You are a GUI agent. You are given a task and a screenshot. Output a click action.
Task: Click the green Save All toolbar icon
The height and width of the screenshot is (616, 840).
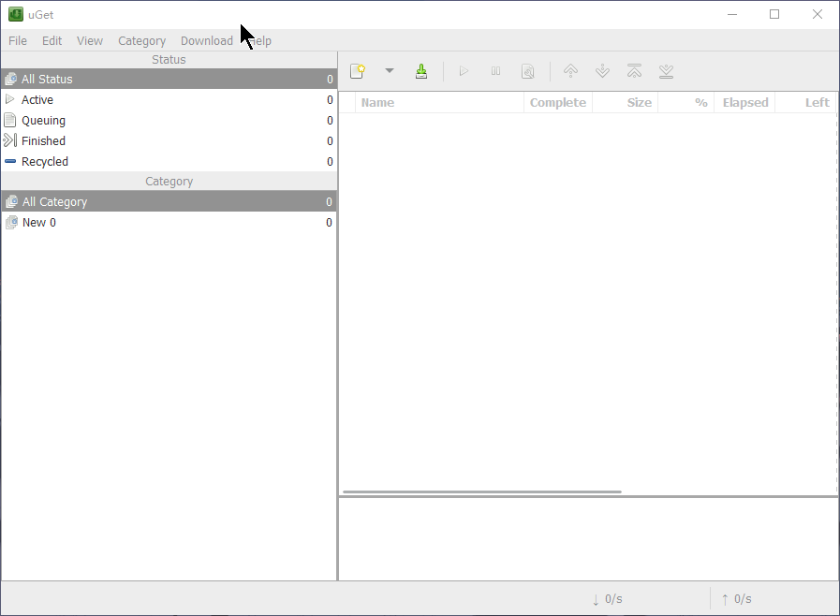421,71
